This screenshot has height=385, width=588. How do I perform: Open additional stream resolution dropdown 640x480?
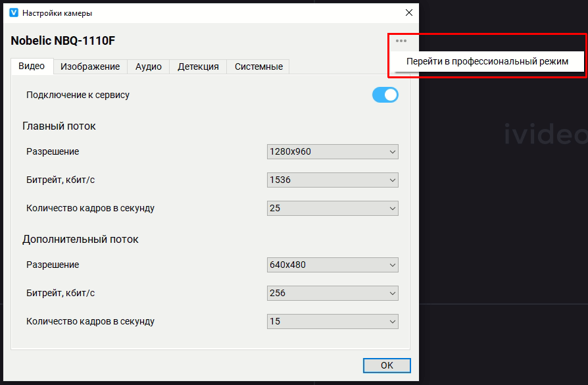pos(333,265)
